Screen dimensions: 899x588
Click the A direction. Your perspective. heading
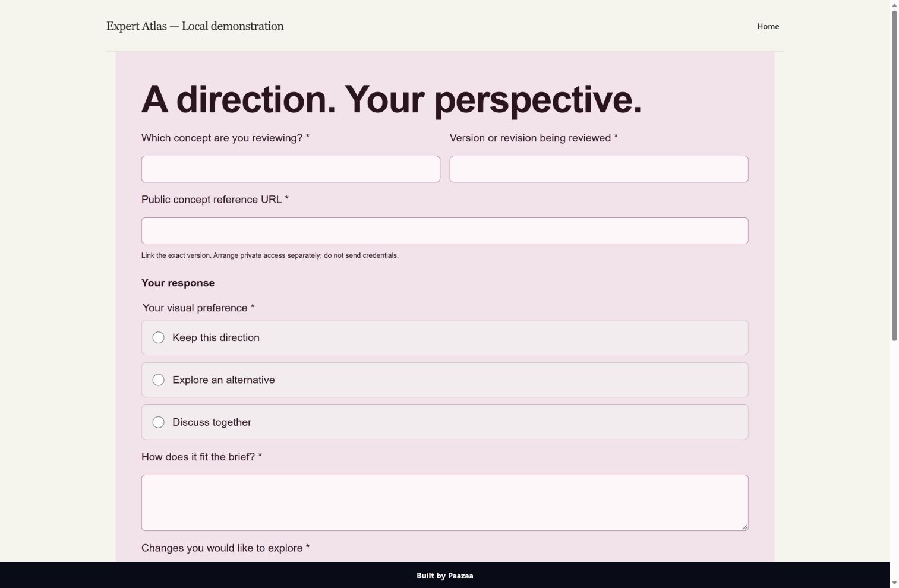click(392, 99)
